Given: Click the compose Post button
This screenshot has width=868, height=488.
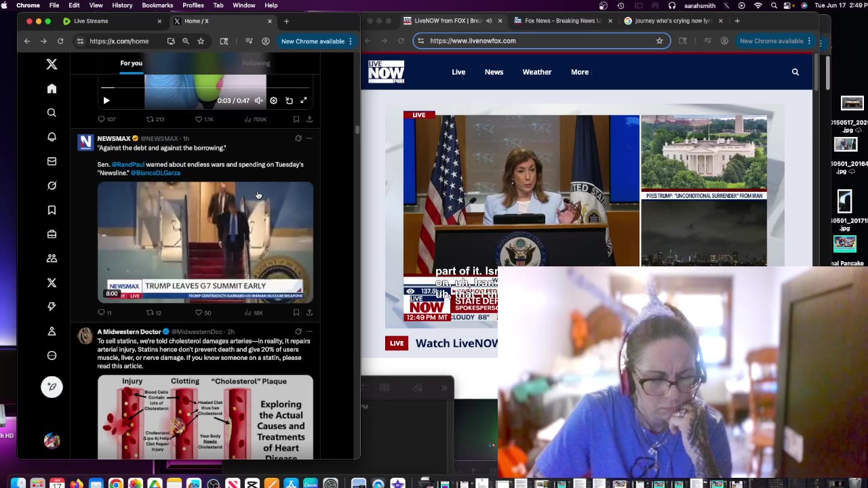Looking at the screenshot, I should (x=52, y=387).
